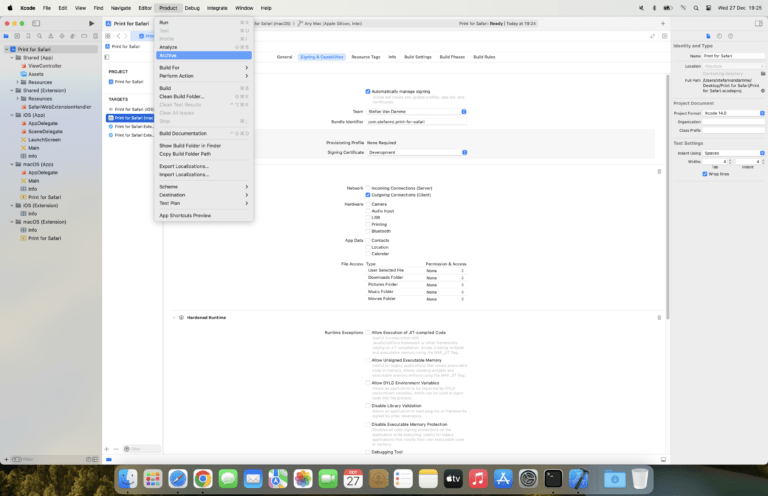Image resolution: width=768 pixels, height=496 pixels.
Task: Click the related items grid icon
Action: 108,36
